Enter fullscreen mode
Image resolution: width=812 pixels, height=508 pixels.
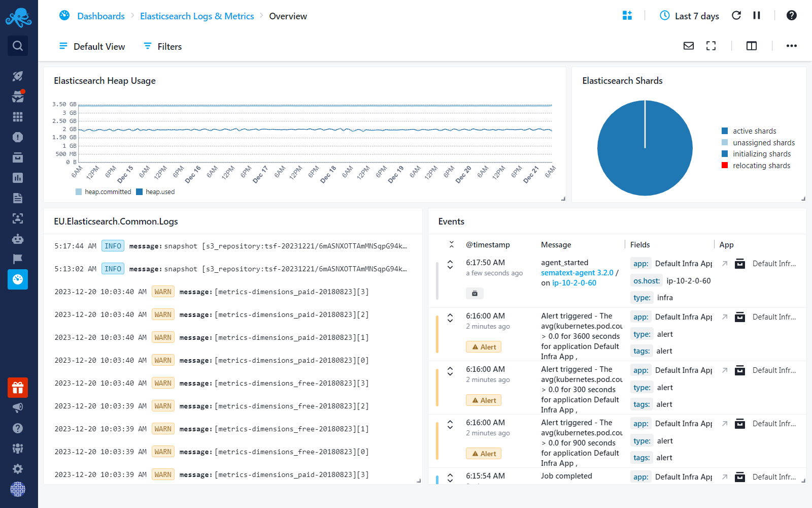click(711, 46)
